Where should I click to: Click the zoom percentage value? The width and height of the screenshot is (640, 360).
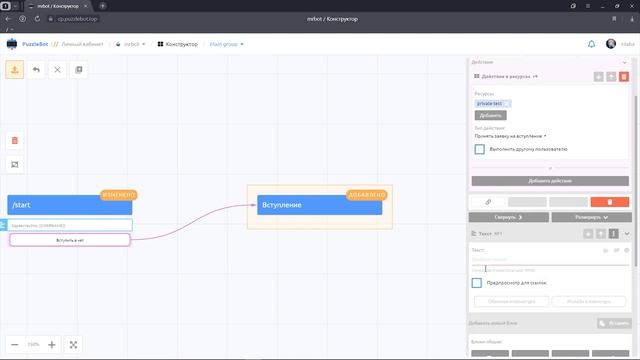33,345
